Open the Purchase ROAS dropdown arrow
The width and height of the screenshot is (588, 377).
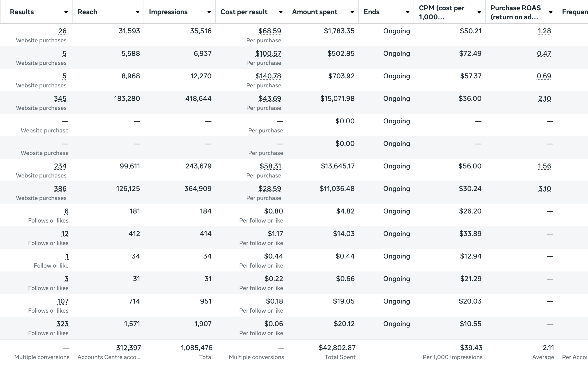click(x=551, y=12)
